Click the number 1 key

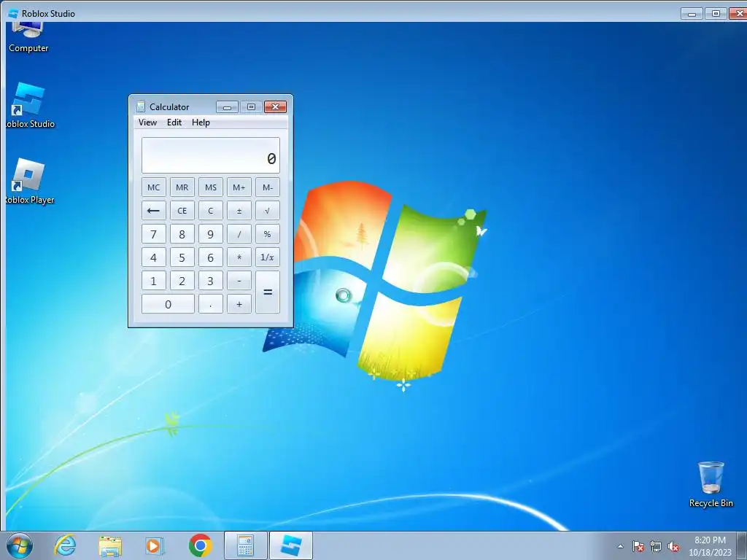pyautogui.click(x=153, y=281)
